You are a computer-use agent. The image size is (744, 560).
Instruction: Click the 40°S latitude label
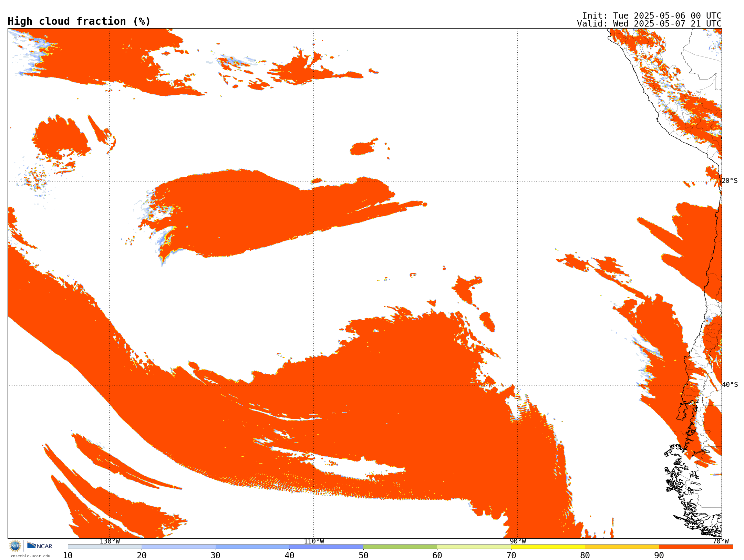point(730,385)
